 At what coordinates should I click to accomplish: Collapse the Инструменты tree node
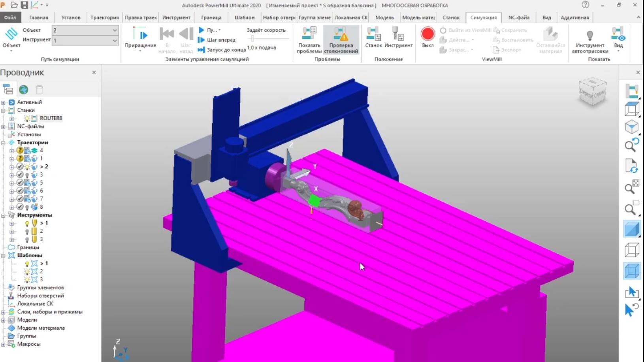3,215
